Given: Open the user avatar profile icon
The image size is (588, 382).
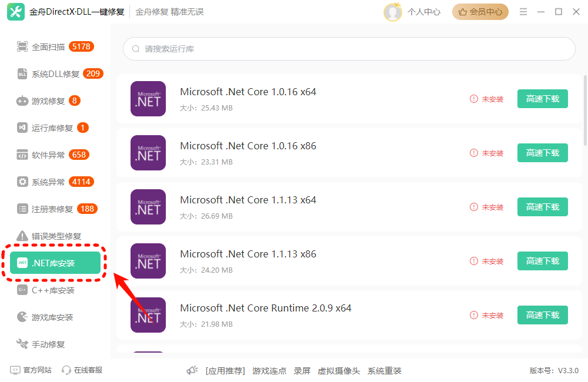Looking at the screenshot, I should 393,12.
